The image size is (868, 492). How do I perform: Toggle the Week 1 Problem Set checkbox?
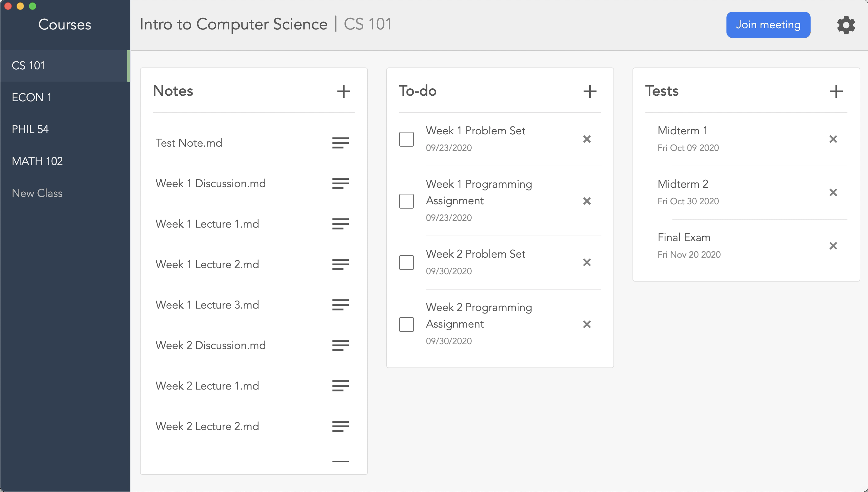click(407, 139)
